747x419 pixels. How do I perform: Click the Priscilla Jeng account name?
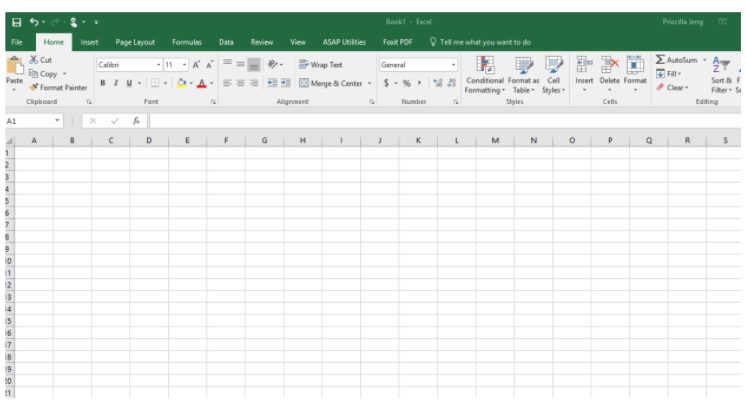click(683, 22)
